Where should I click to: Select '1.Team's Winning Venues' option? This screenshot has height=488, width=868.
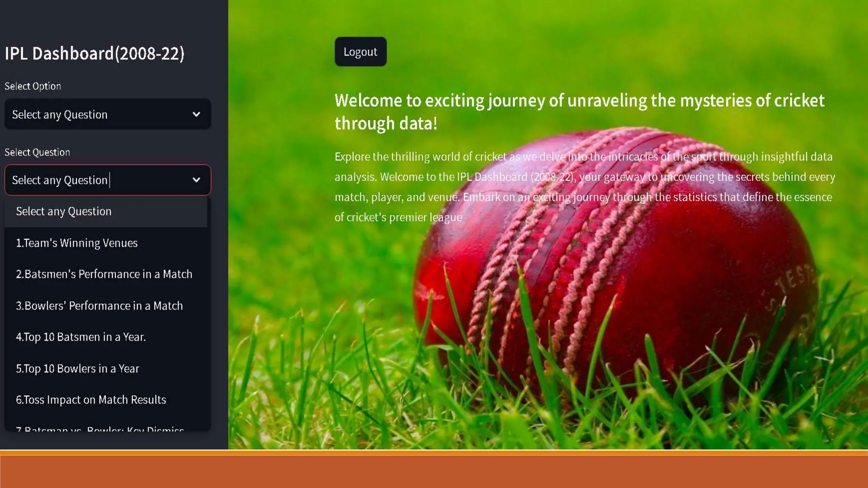[77, 243]
